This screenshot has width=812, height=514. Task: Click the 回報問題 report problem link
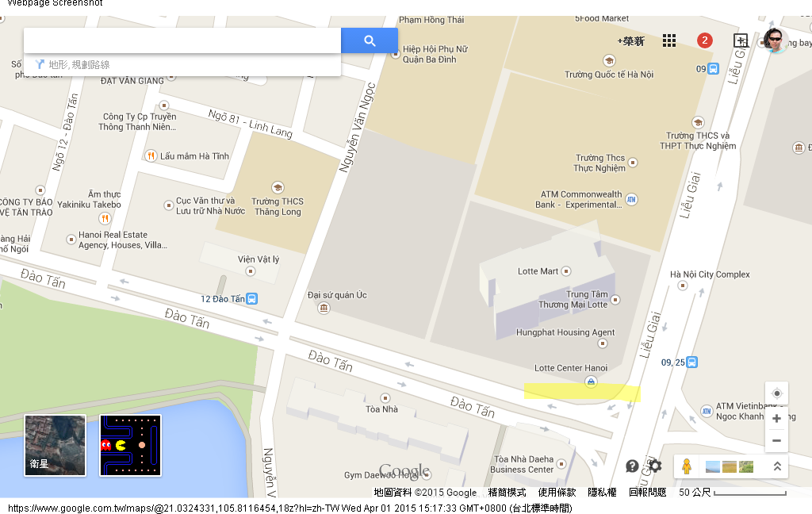647,493
